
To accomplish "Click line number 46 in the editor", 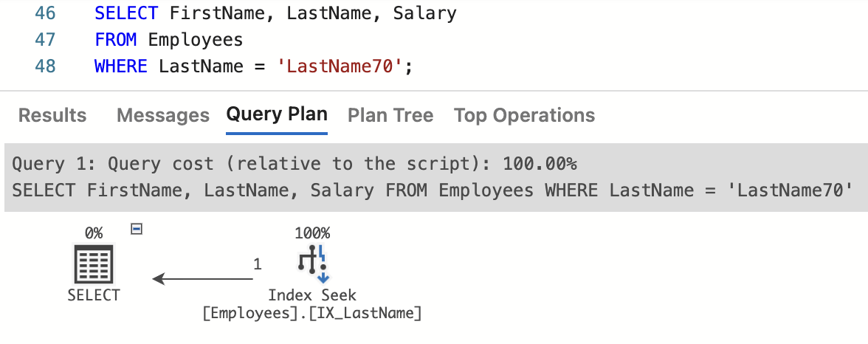I will click(x=46, y=13).
